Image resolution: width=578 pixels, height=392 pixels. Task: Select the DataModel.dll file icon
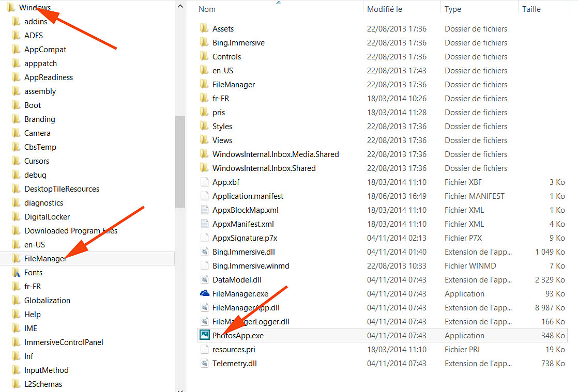click(205, 279)
